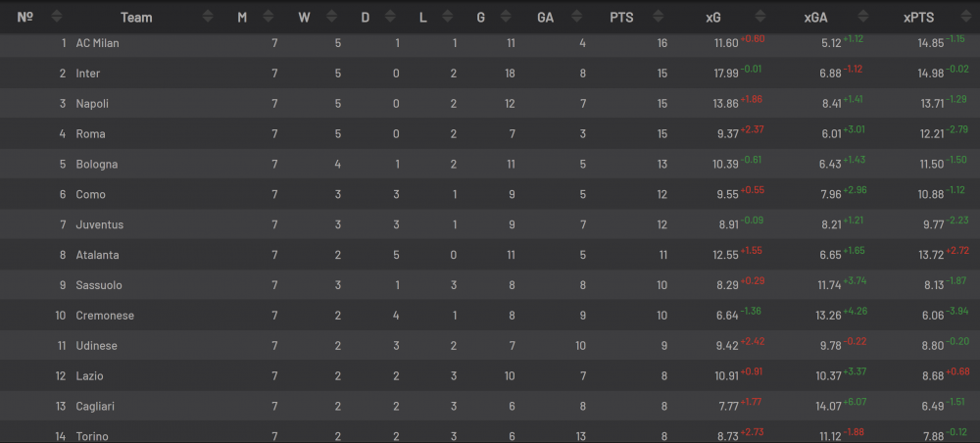Open the Inter team link
The width and height of the screenshot is (980, 443).
tap(88, 74)
